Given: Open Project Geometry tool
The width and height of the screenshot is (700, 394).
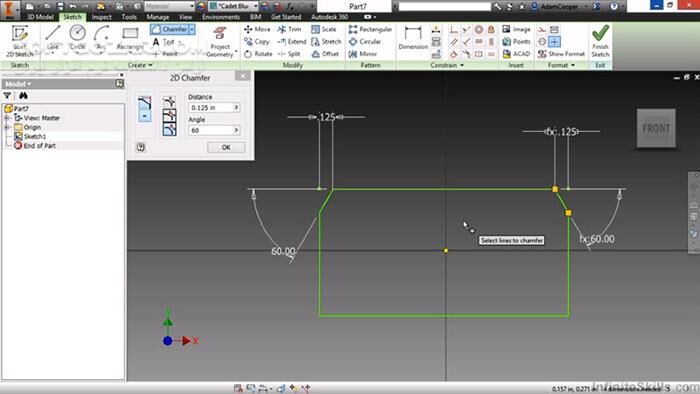Looking at the screenshot, I should [220, 41].
